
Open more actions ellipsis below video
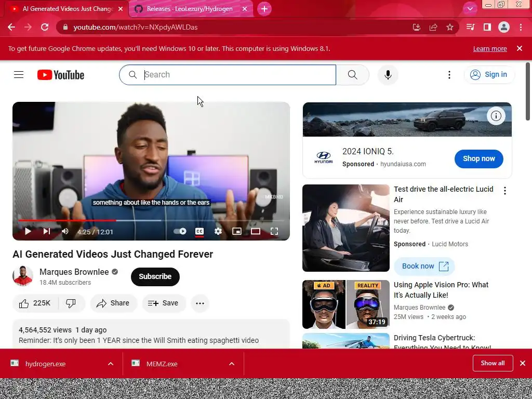pyautogui.click(x=200, y=303)
